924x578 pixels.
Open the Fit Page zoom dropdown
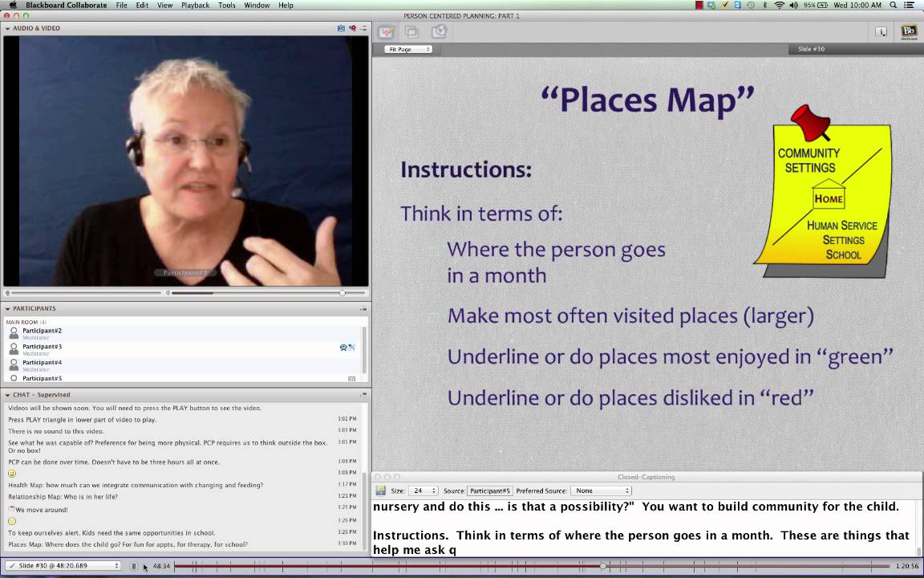click(408, 49)
